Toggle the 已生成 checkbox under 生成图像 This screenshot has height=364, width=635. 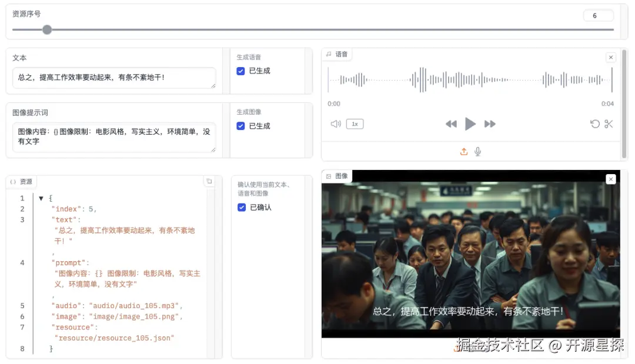click(240, 125)
